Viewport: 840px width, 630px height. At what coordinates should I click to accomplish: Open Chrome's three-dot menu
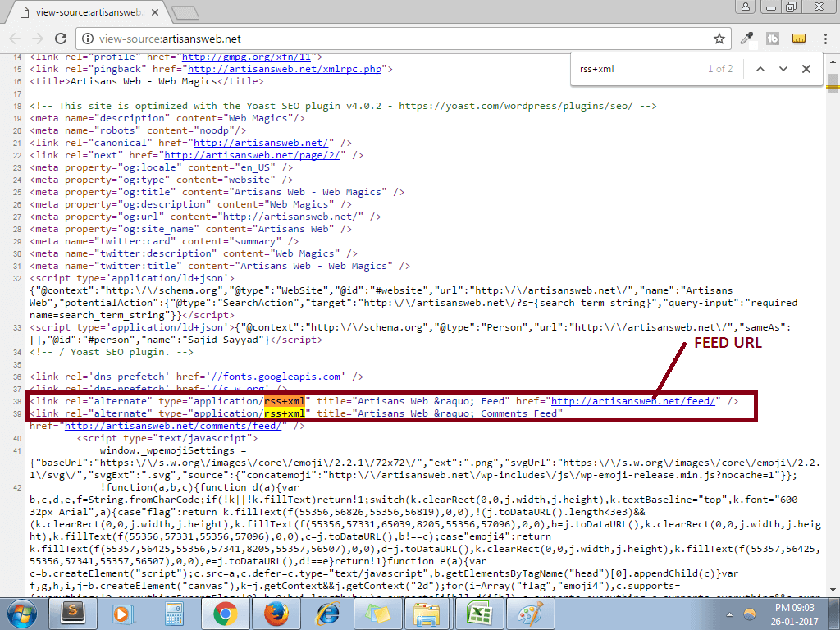tap(825, 39)
